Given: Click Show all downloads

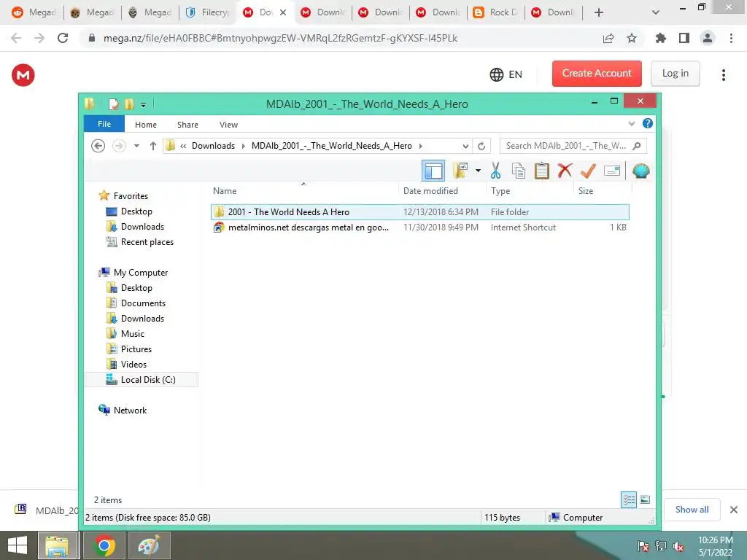Looking at the screenshot, I should point(692,510).
